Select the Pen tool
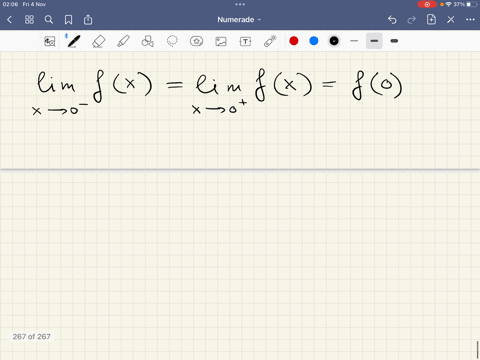Viewport: 480px width, 360px height. click(x=73, y=41)
